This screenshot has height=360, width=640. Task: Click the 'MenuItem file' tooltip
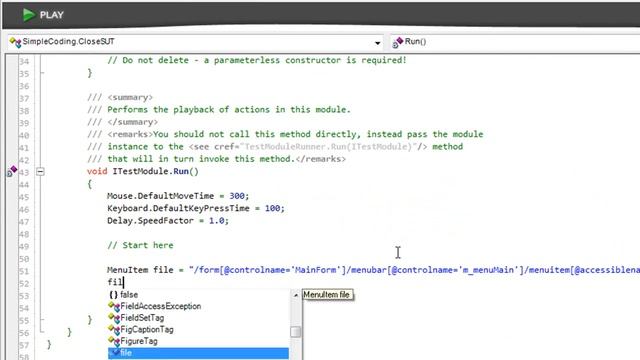pyautogui.click(x=327, y=295)
